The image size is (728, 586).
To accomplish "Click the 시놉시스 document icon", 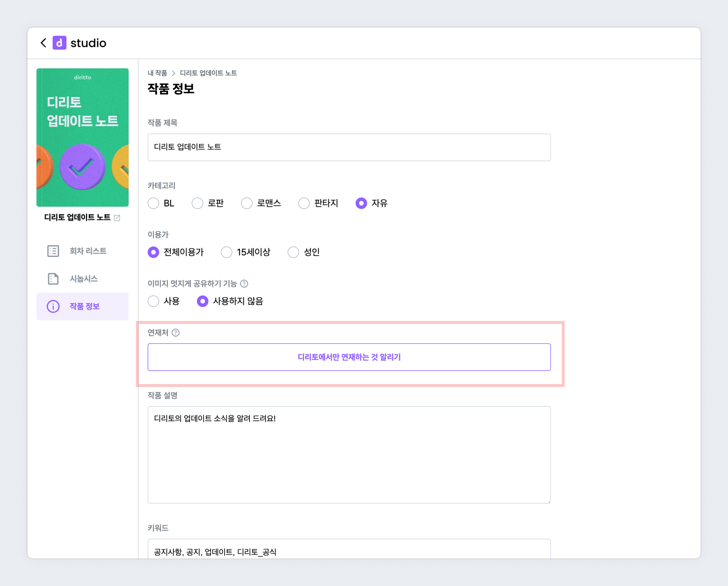I will click(x=53, y=279).
